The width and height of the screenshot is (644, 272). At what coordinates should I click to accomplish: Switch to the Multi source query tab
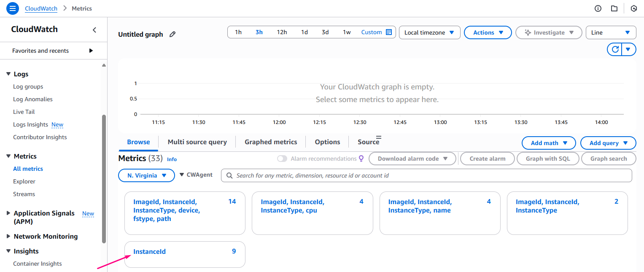pyautogui.click(x=197, y=142)
